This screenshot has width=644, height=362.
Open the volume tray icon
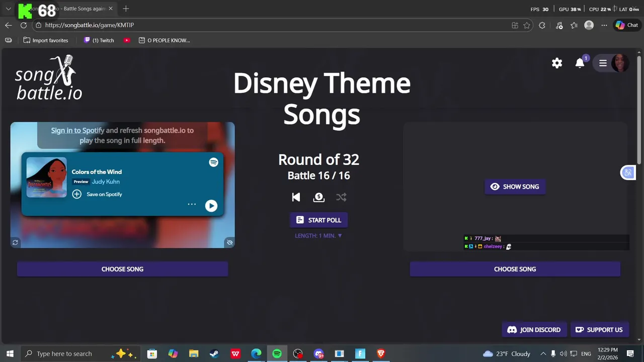[x=563, y=353]
